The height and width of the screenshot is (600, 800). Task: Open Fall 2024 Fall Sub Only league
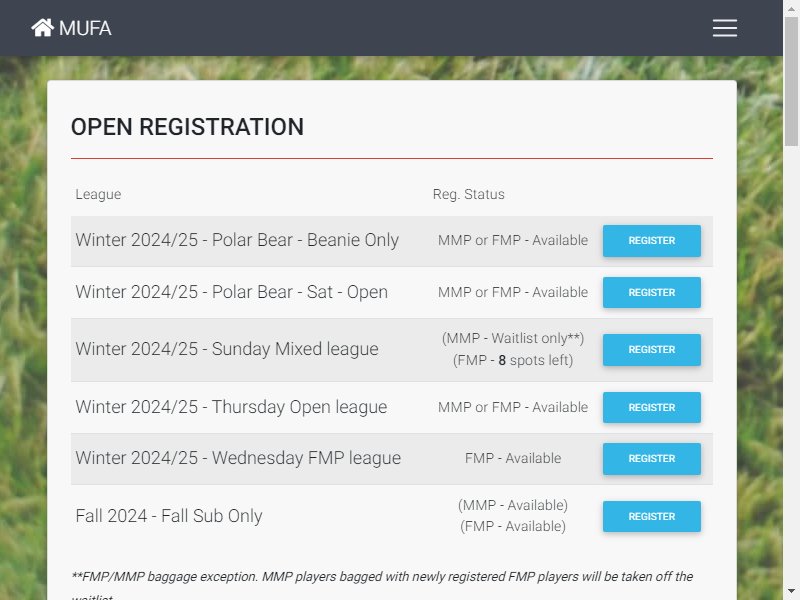click(x=169, y=516)
